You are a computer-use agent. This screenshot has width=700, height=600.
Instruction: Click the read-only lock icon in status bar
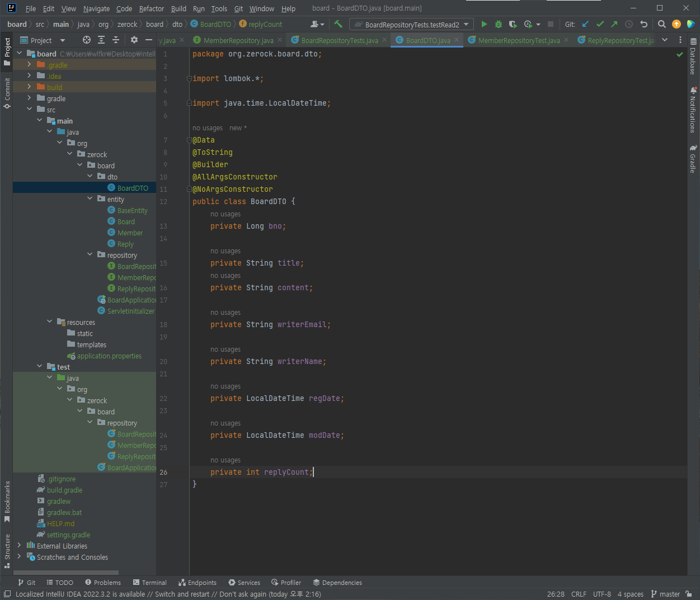click(x=689, y=594)
